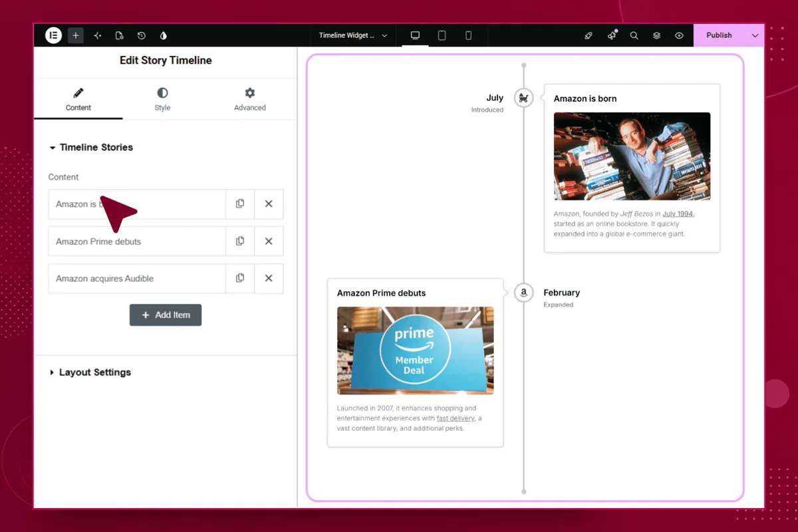Open the page document settings icon
Viewport: 798px width, 532px height.
[120, 35]
